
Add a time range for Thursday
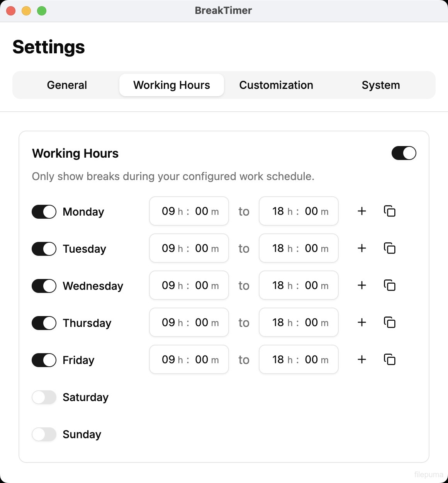(x=362, y=322)
